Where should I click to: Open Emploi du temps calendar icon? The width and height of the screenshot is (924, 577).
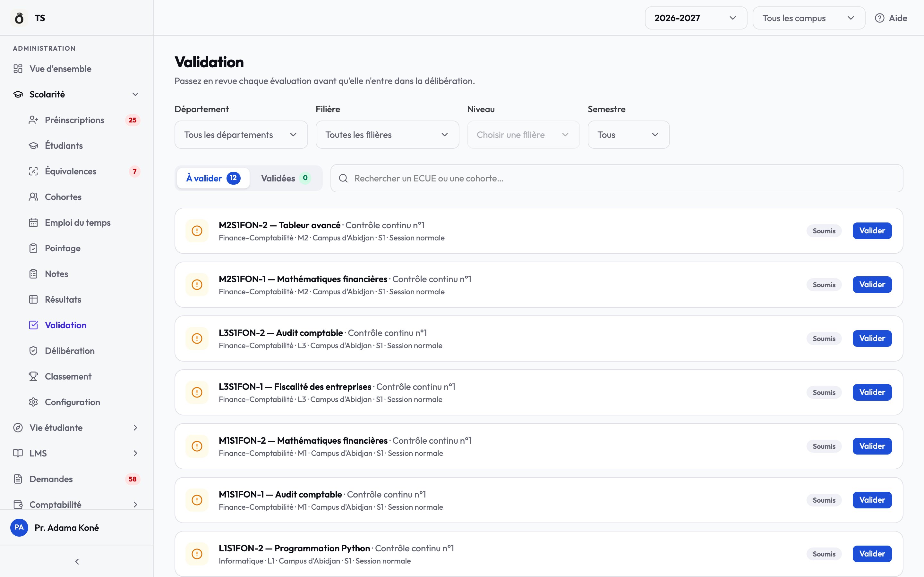click(33, 222)
